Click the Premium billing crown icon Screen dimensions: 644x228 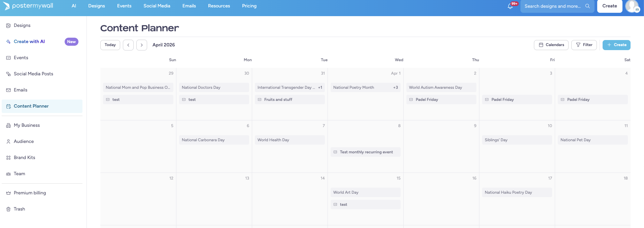click(8, 193)
